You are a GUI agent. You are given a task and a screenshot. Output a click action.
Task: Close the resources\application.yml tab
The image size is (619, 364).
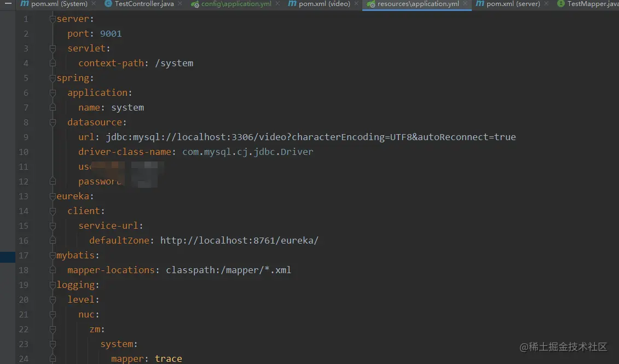[465, 3]
